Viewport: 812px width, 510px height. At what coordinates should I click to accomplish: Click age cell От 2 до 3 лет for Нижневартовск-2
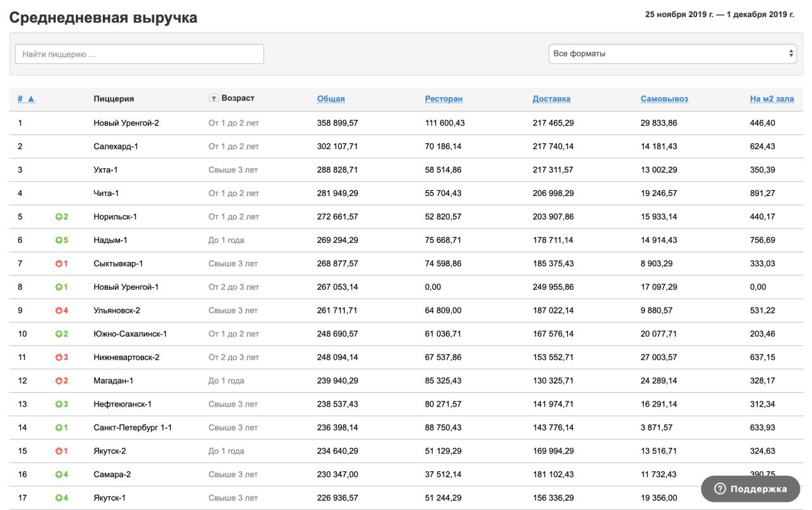pos(234,358)
